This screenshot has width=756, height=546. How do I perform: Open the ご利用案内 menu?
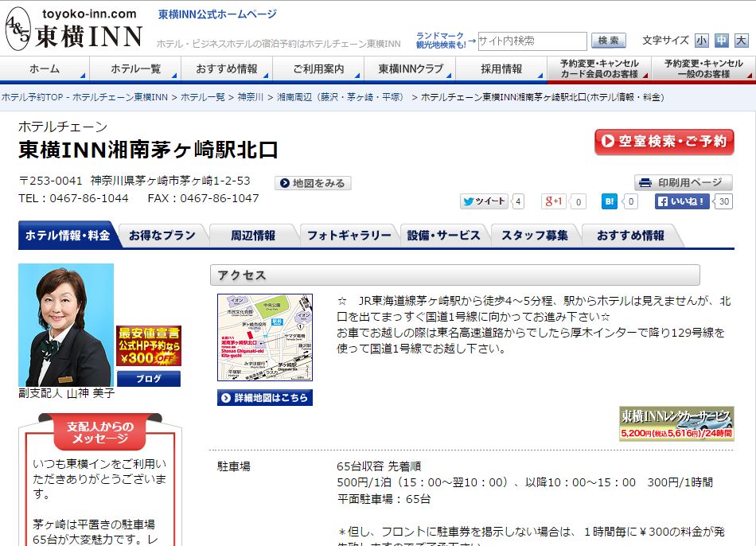pyautogui.click(x=318, y=69)
